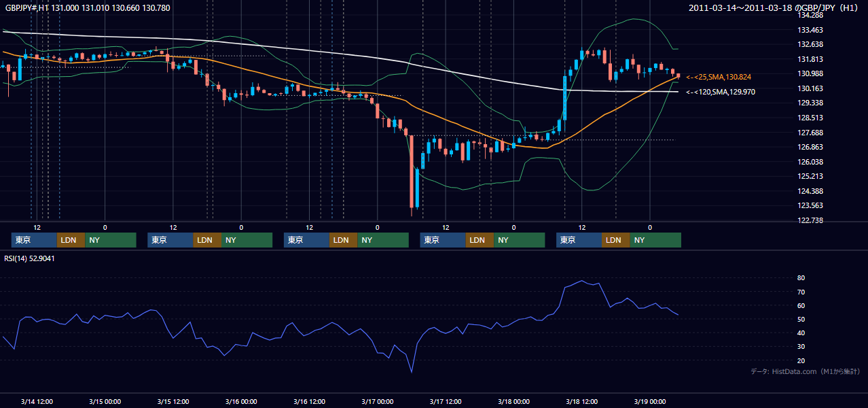The height and width of the screenshot is (408, 868).
Task: Select the RSI axis value 60
Action: click(801, 305)
